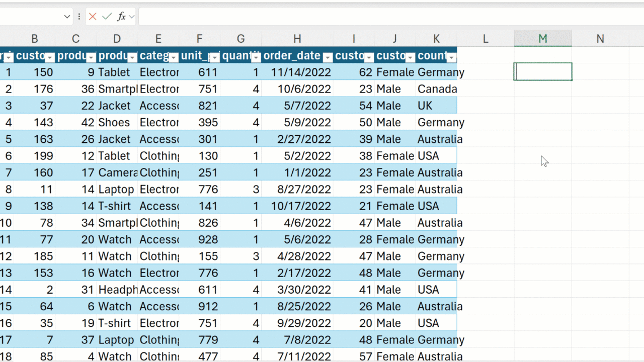The width and height of the screenshot is (644, 362).
Task: Click filter arrow on column I header
Action: [x=369, y=57]
